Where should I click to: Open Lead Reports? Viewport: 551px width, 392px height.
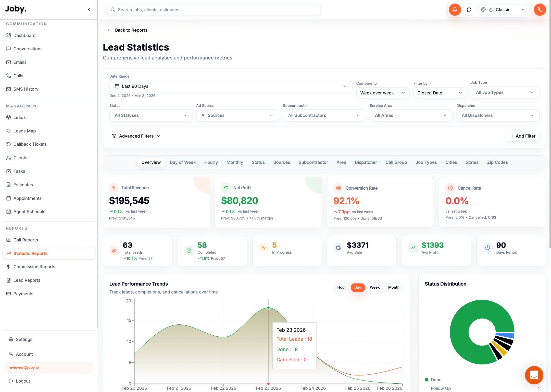point(48,280)
